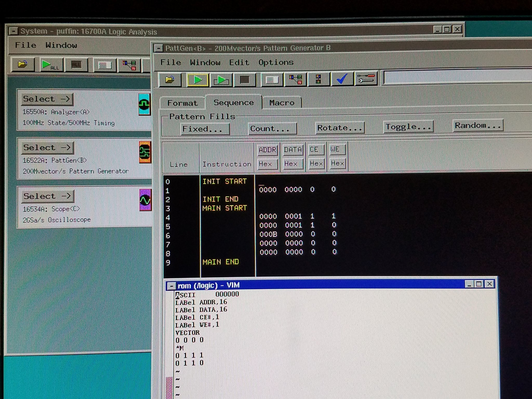Click the ADDR column label button

tap(267, 150)
